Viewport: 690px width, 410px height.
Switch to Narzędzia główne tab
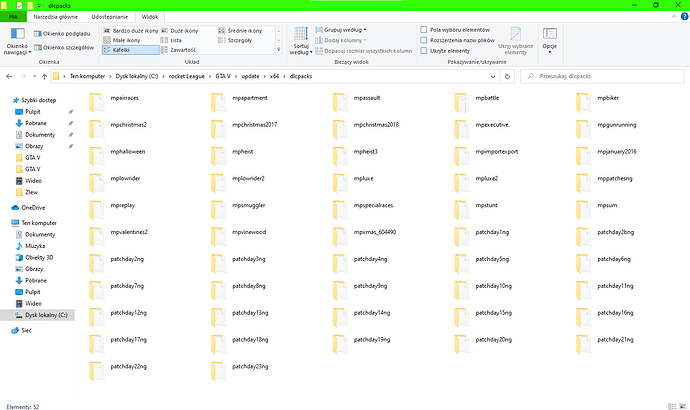pos(55,17)
